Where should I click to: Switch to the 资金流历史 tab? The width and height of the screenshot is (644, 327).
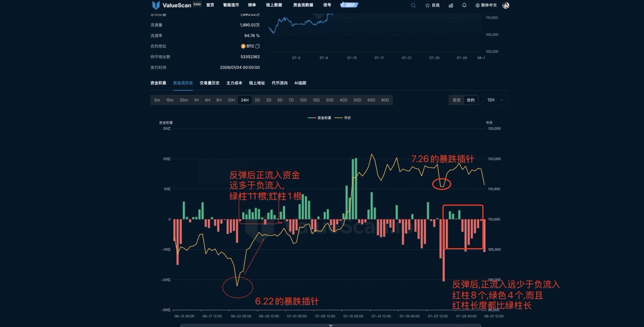[183, 83]
